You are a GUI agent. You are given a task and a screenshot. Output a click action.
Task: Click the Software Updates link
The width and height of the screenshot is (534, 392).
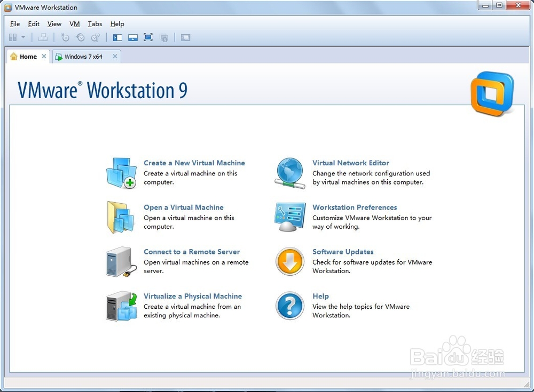click(343, 252)
